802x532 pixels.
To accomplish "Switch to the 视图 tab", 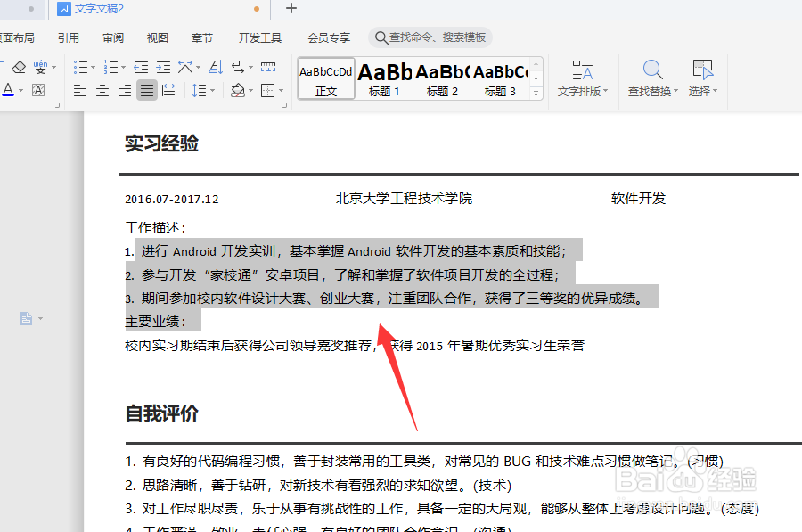I will (x=158, y=37).
